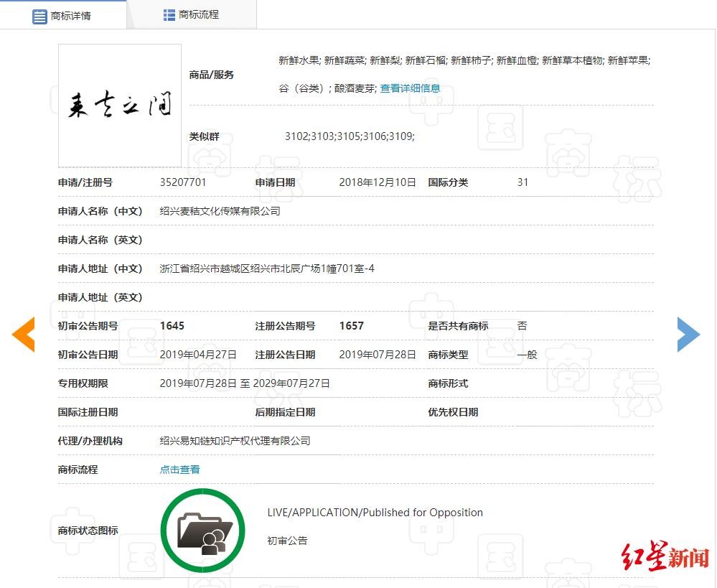The height and width of the screenshot is (588, 717).
Task: Click the similar group codes 3102;3103;3105
Action: point(350,136)
